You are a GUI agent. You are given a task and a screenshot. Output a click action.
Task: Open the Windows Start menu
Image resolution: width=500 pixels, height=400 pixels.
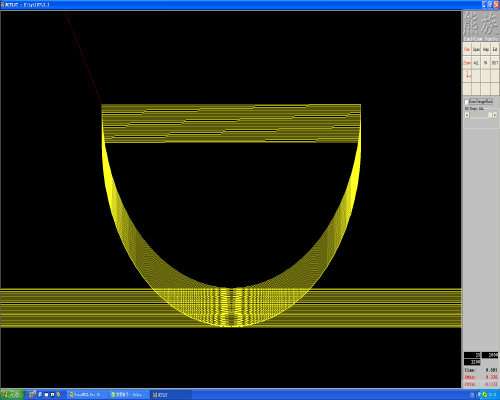12,395
